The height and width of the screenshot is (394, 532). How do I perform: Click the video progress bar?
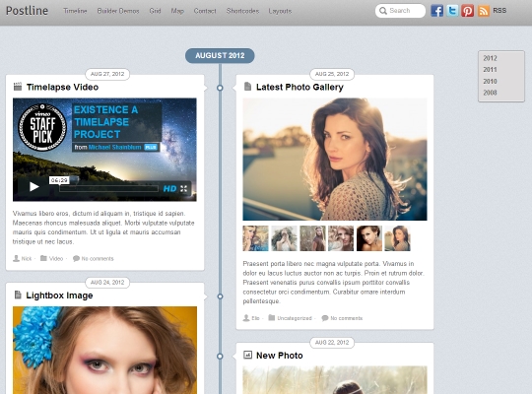tap(109, 189)
